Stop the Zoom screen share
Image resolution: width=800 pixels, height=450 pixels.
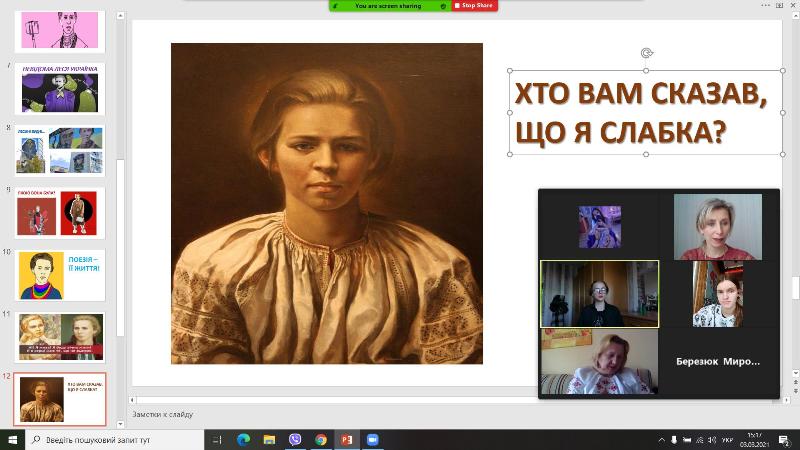tap(474, 6)
